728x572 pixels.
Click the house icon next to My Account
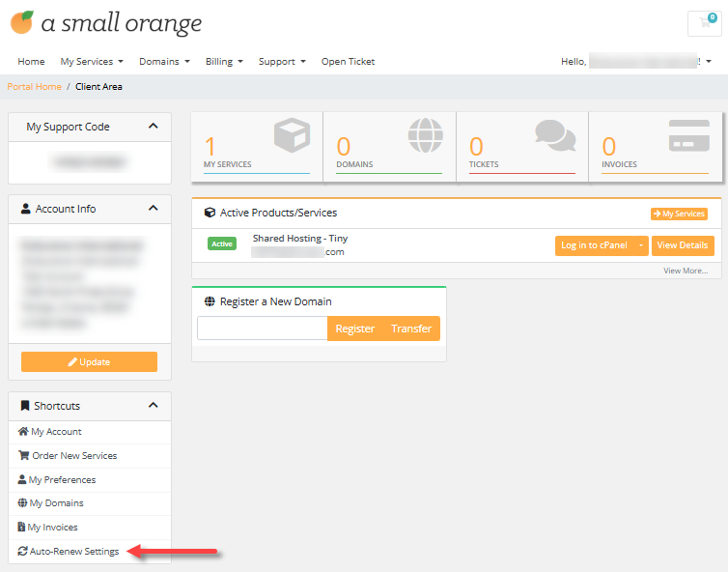(x=23, y=431)
